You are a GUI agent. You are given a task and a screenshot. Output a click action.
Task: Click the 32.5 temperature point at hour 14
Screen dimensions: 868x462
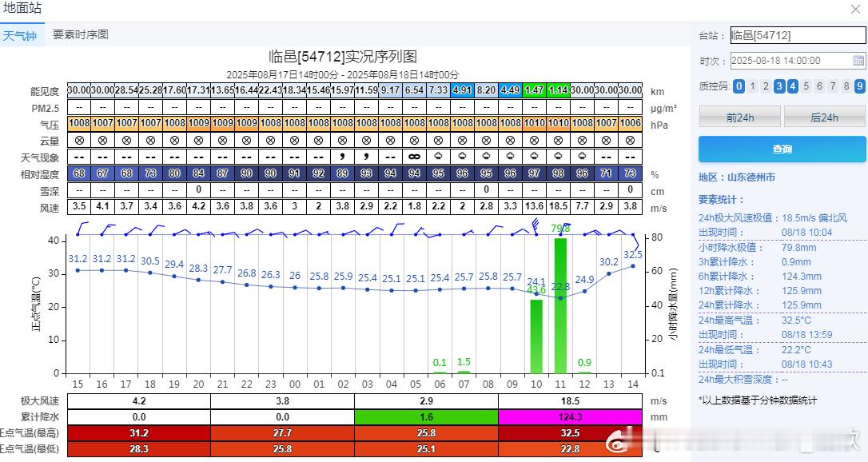(x=633, y=266)
